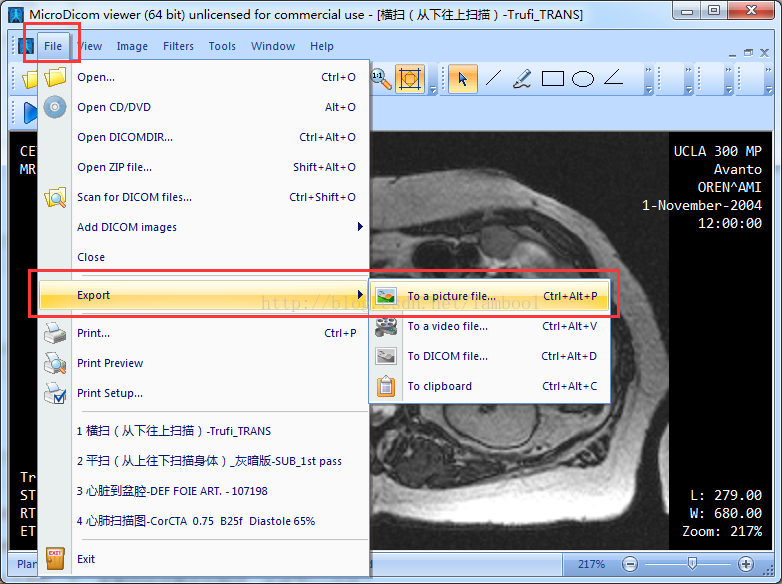Choose Print Preview entry
The image size is (782, 584).
204,363
